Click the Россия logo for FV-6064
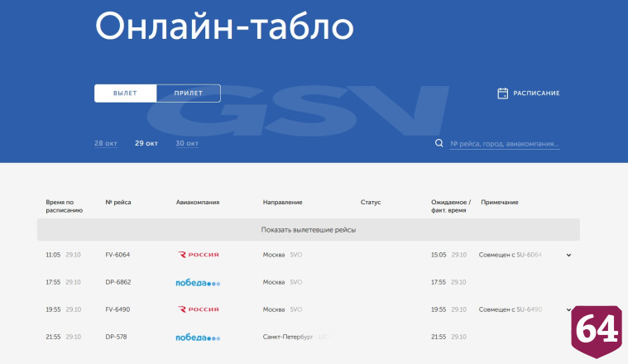The image size is (628, 364). coord(199,255)
